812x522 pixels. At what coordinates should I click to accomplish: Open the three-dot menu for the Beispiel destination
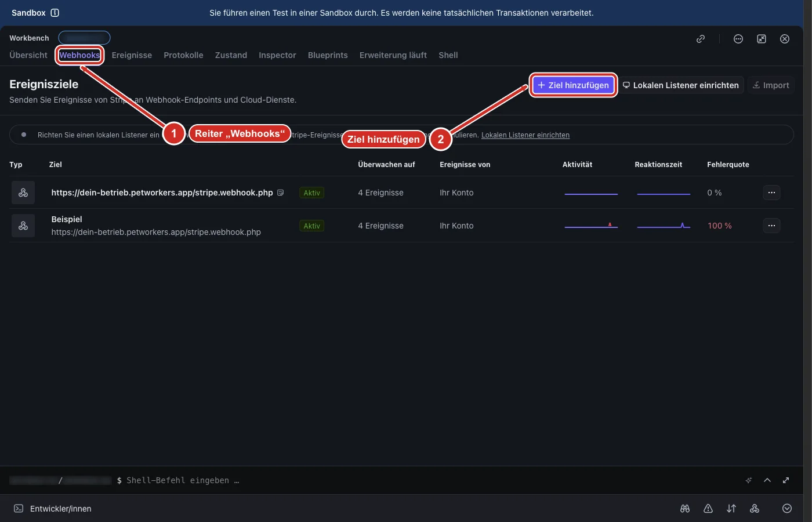point(771,226)
